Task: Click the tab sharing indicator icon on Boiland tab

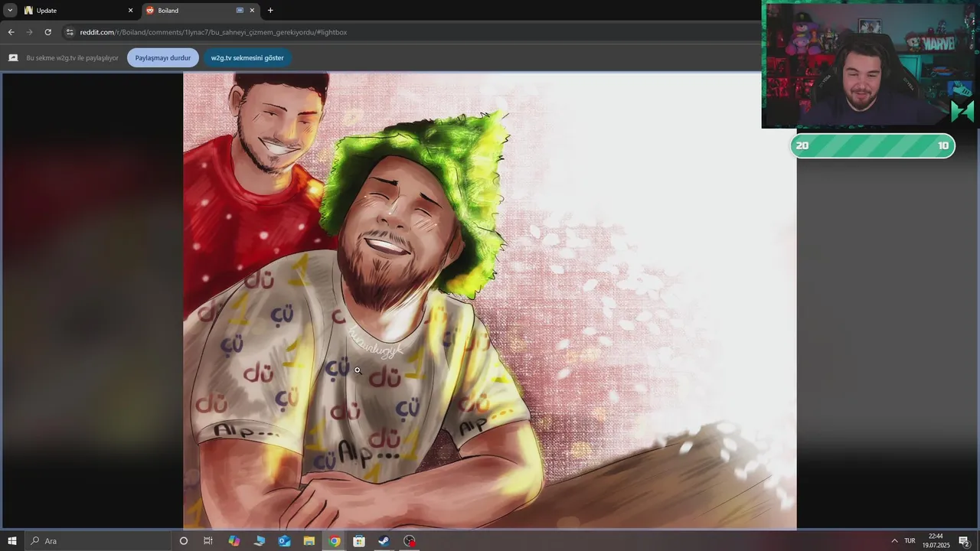Action: coord(240,11)
